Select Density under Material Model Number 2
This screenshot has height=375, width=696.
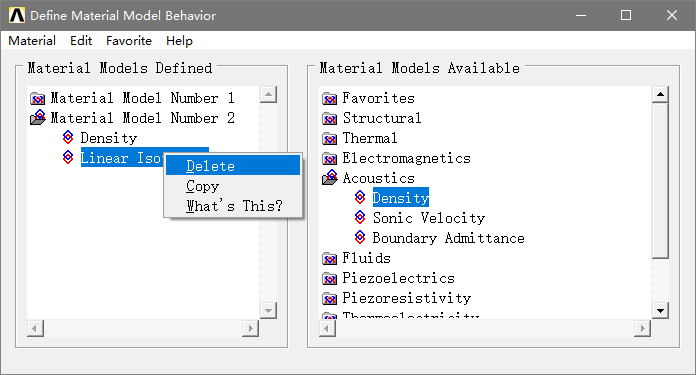point(109,138)
